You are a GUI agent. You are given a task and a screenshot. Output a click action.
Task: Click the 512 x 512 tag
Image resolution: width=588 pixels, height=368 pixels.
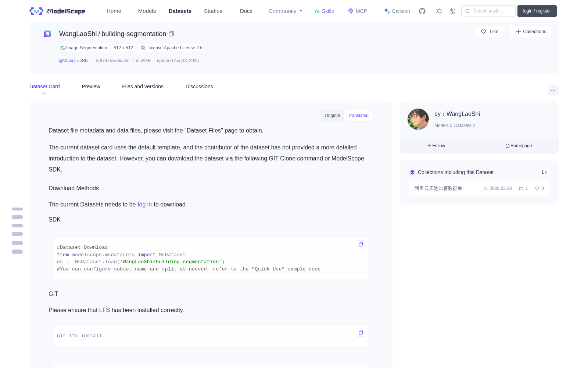pos(123,48)
